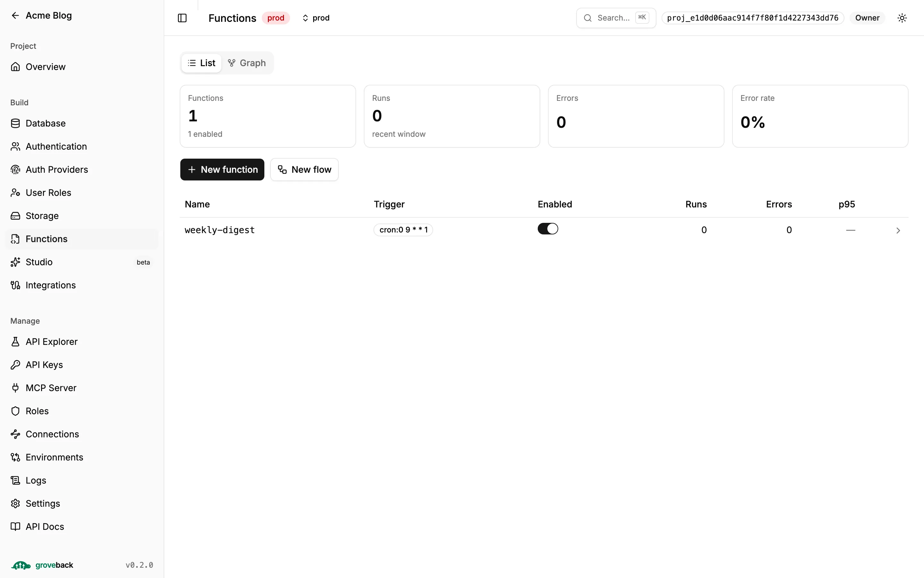Open the API Explorer

click(82, 342)
